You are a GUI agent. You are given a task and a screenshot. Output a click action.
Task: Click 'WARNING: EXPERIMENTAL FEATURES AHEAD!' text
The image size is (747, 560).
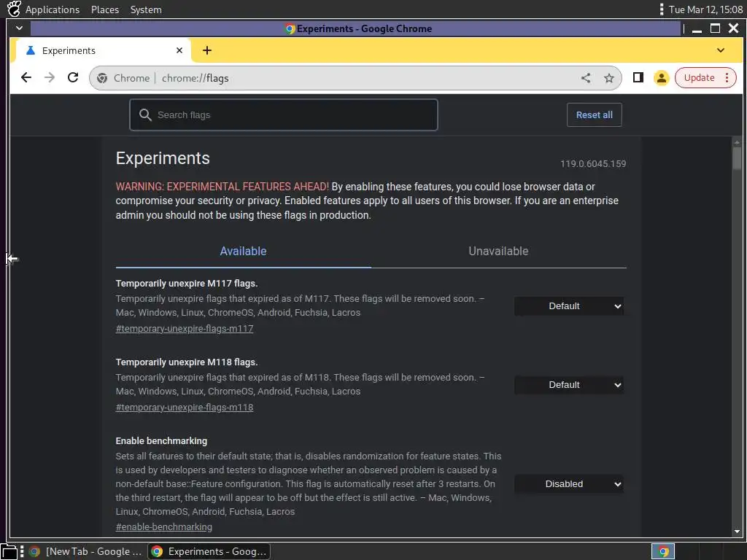point(222,186)
